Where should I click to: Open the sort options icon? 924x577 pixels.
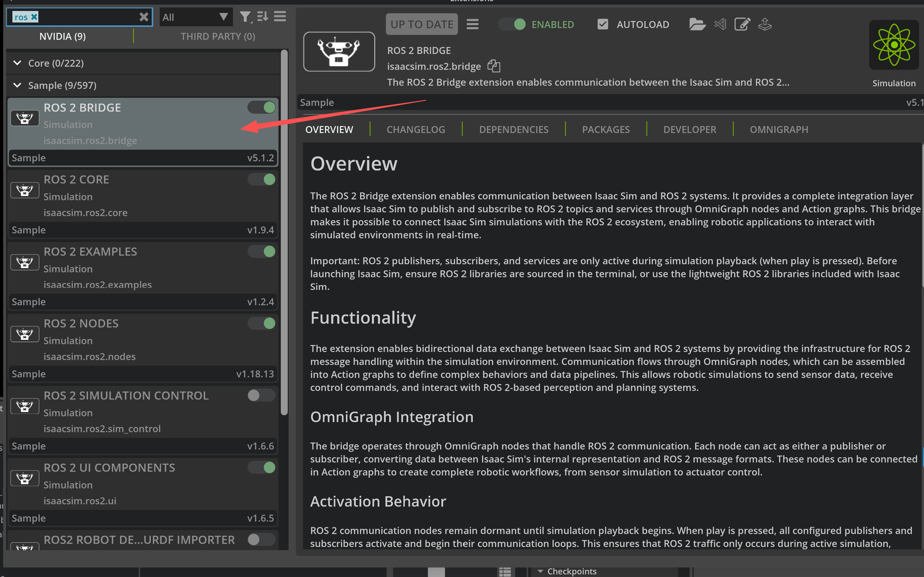[262, 16]
